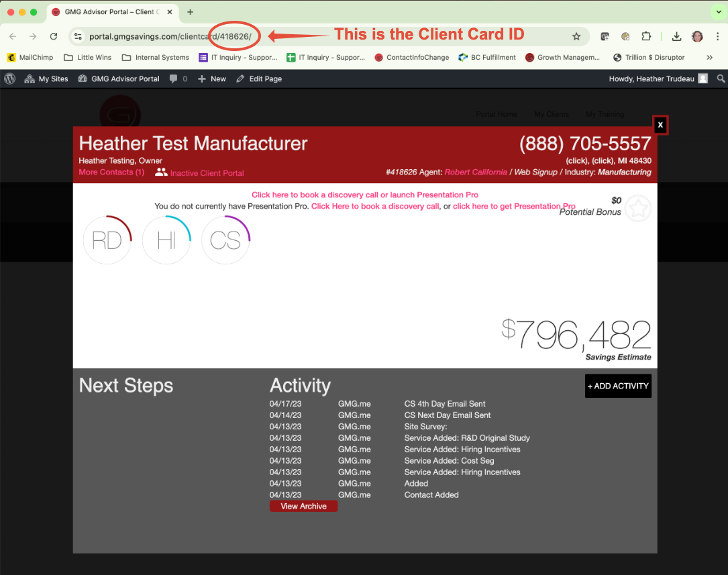Click the potential bonus star icon
This screenshot has height=575, width=728.
(x=638, y=209)
